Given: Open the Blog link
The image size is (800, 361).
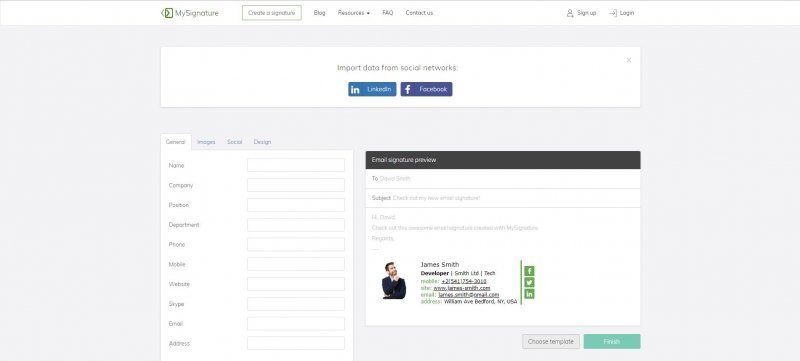Looking at the screenshot, I should [x=319, y=13].
